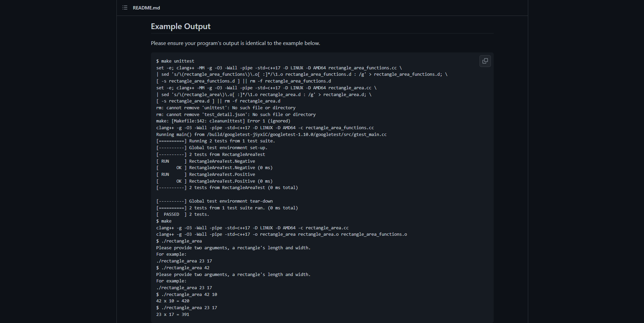
Task: Click the paragraph starting "Please ensure your program's output"
Action: tap(235, 43)
